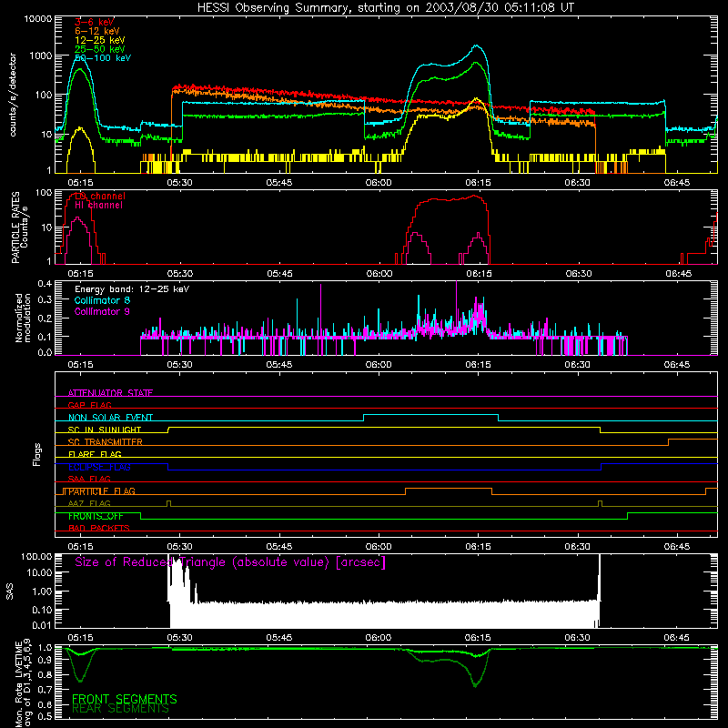Image resolution: width=728 pixels, height=728 pixels.
Task: Click the FRONT SEGMENTS legend label
Action: click(125, 699)
